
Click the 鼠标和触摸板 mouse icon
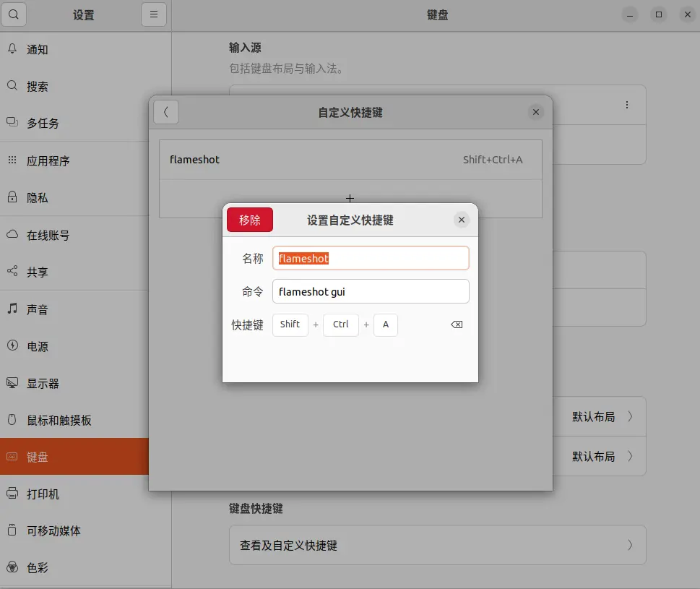12,419
